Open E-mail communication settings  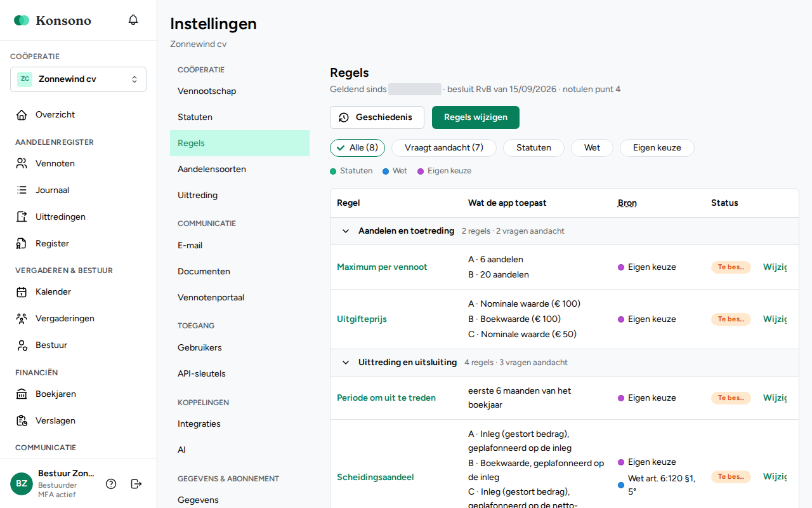[240, 246]
